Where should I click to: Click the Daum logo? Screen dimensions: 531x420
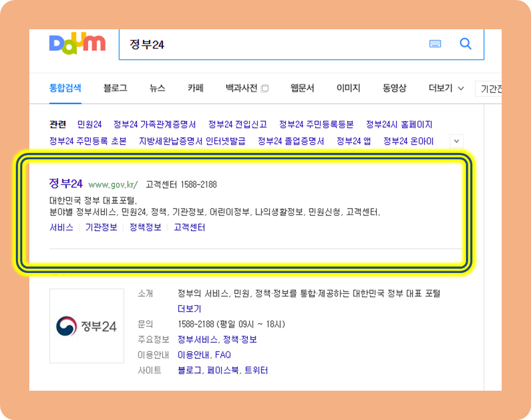point(77,44)
